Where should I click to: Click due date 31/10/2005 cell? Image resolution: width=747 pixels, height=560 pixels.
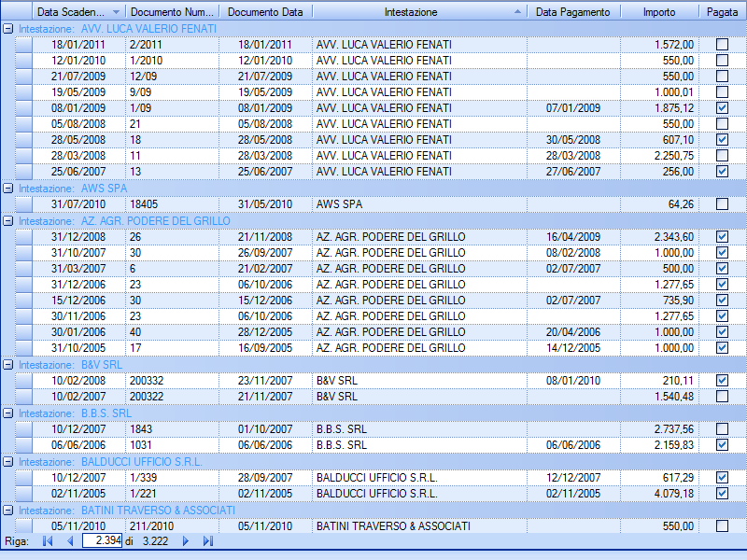click(x=78, y=348)
